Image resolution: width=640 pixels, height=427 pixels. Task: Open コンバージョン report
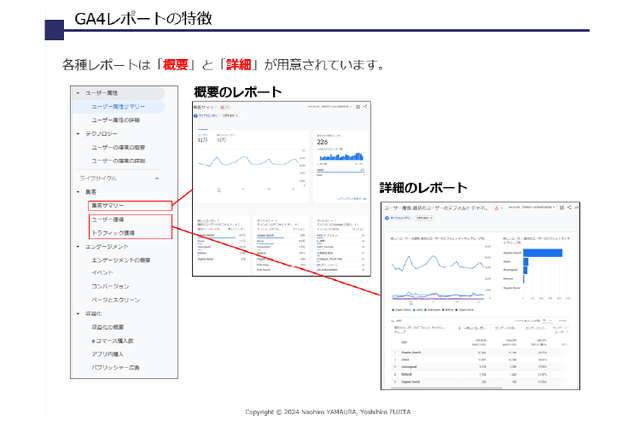click(x=110, y=286)
